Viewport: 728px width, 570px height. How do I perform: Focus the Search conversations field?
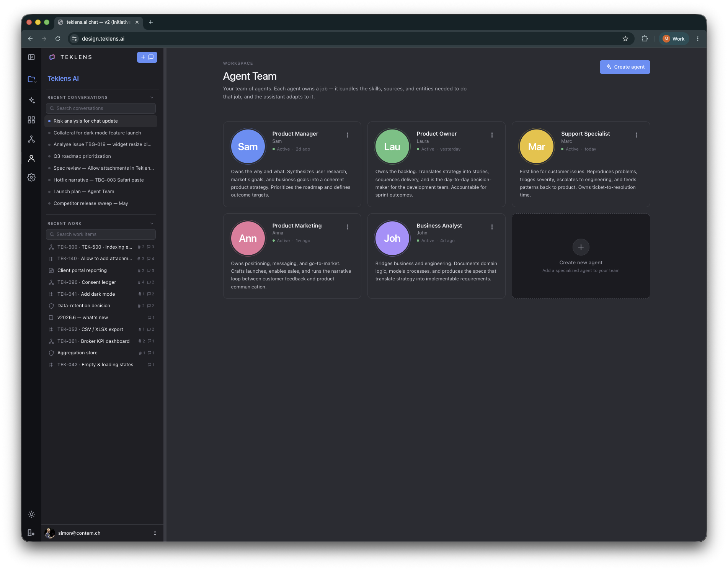101,108
